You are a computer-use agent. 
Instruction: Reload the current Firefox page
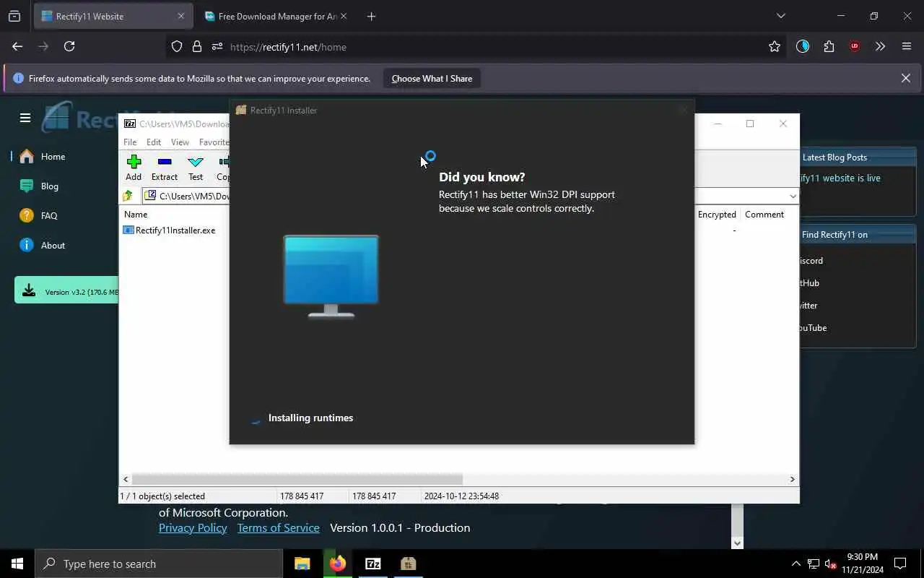[x=69, y=46]
